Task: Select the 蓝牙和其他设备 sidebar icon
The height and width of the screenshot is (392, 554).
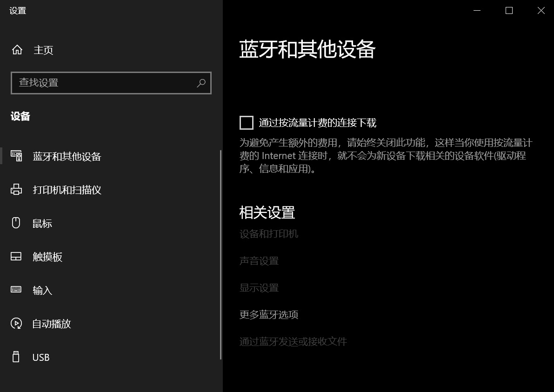Action: tap(16, 156)
